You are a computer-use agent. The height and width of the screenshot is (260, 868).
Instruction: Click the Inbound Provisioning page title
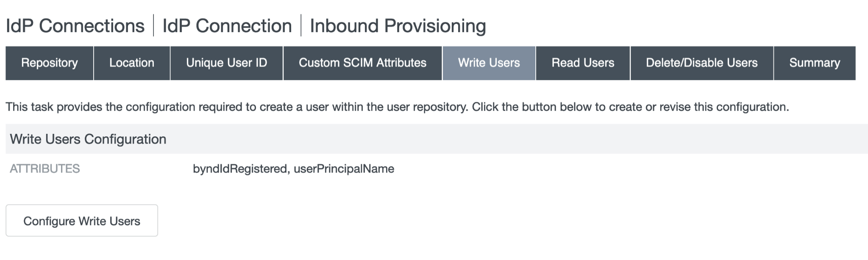pyautogui.click(x=398, y=26)
